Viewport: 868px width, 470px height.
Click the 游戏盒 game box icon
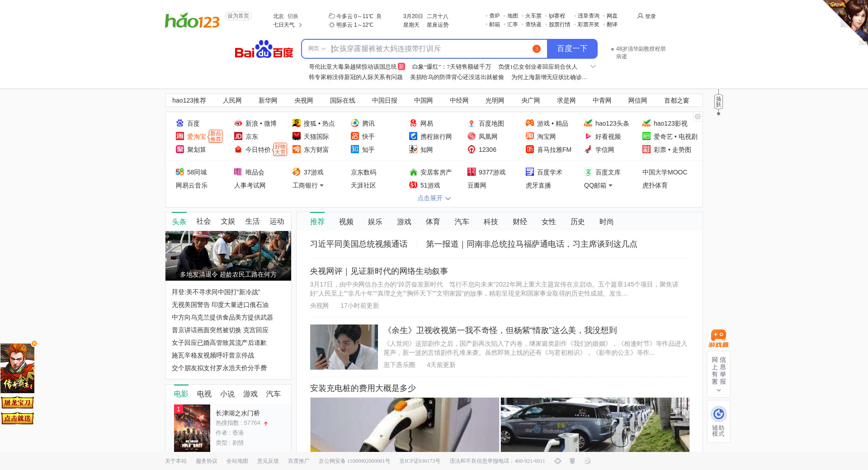pos(718,338)
